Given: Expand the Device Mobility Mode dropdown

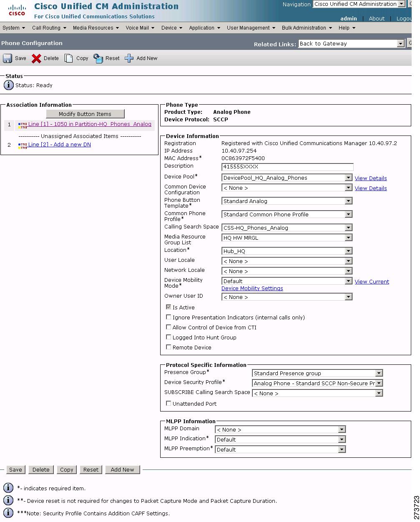Looking at the screenshot, I should coord(287,281).
